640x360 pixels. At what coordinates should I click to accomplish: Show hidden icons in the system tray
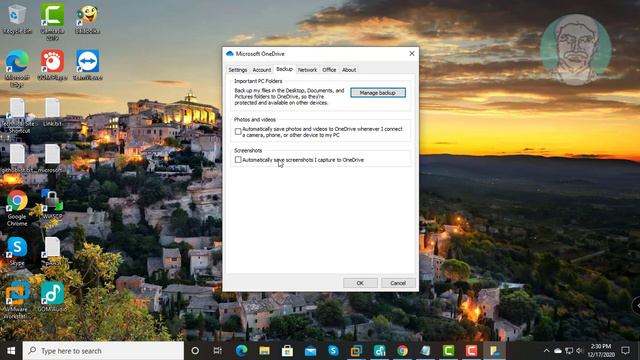coord(547,351)
